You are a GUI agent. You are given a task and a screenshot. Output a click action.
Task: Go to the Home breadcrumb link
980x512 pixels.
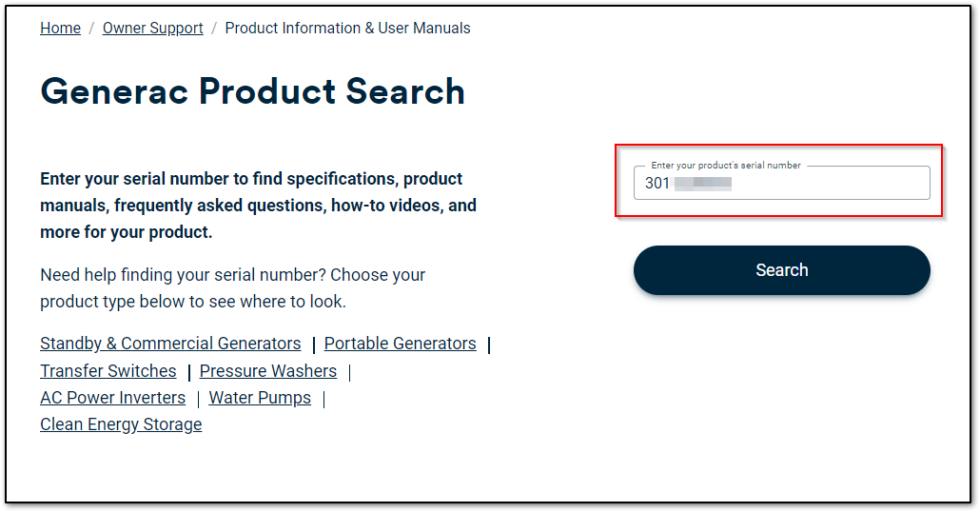pos(60,29)
